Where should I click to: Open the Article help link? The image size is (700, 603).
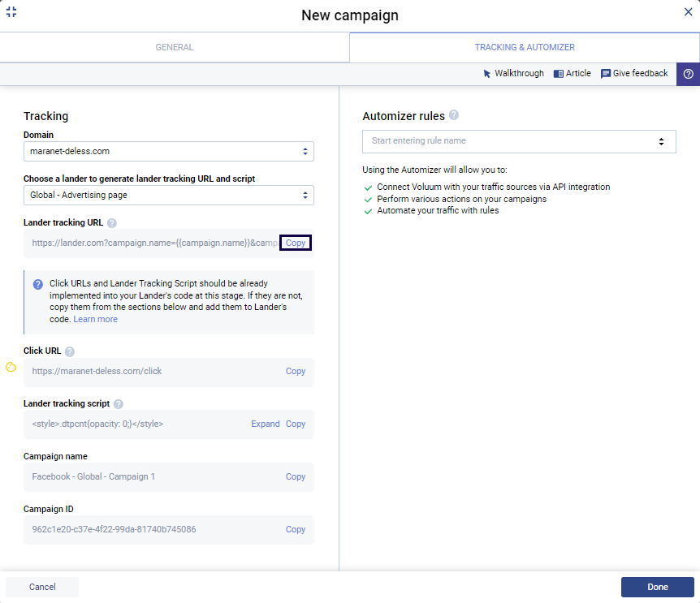point(573,74)
